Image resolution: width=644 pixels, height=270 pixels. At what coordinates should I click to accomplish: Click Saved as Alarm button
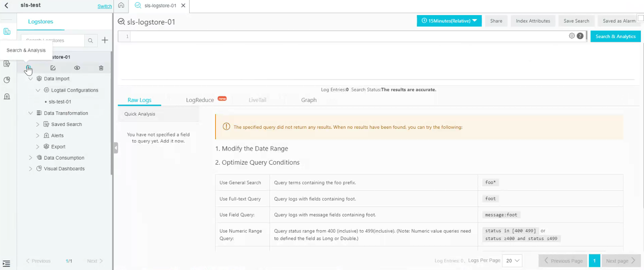(x=619, y=21)
